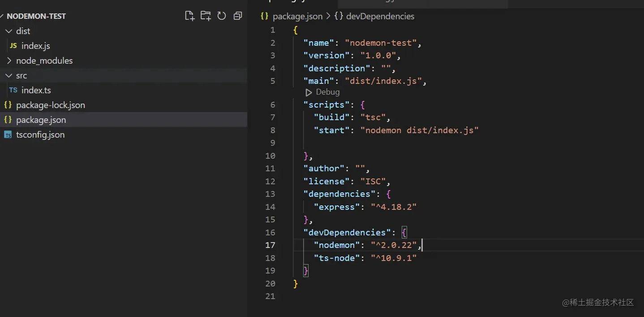Image resolution: width=644 pixels, height=317 pixels.
Task: Click the "ISC" license value
Action: point(373,181)
